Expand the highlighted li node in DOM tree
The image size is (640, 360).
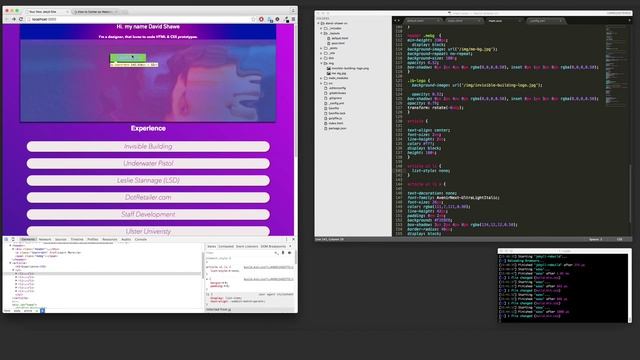tap(16, 273)
